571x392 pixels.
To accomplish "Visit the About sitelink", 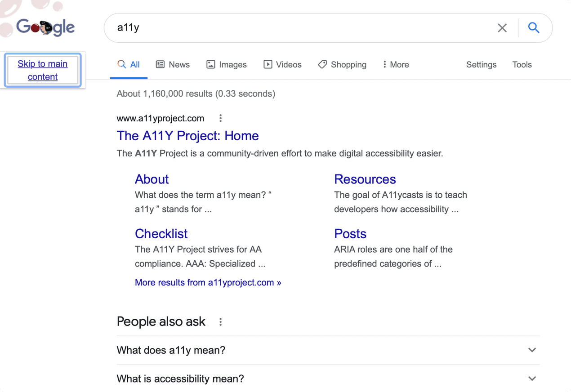I will (152, 179).
